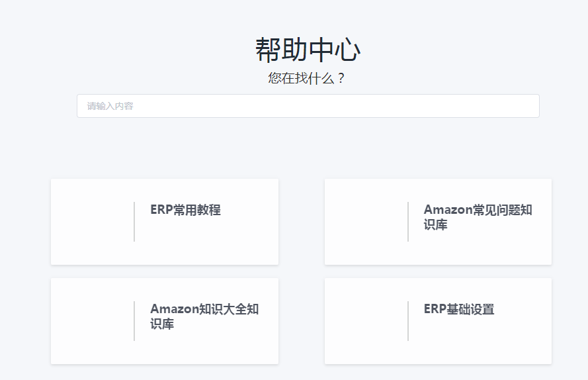Click the 您在找什么？ subtitle
Screen dimensions: 588x380
coord(306,78)
